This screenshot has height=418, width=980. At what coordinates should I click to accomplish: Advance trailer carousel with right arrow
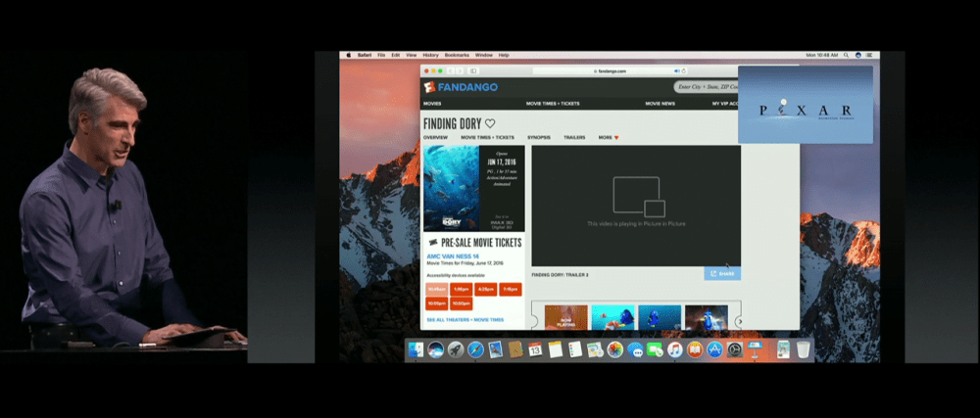(740, 321)
